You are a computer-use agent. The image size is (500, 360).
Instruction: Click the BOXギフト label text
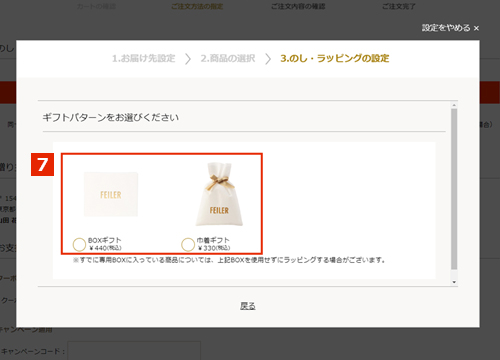click(105, 240)
